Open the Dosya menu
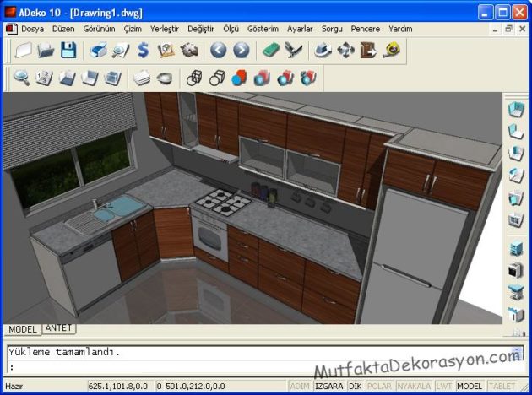Viewport: 532px width, 395px height. coord(32,29)
